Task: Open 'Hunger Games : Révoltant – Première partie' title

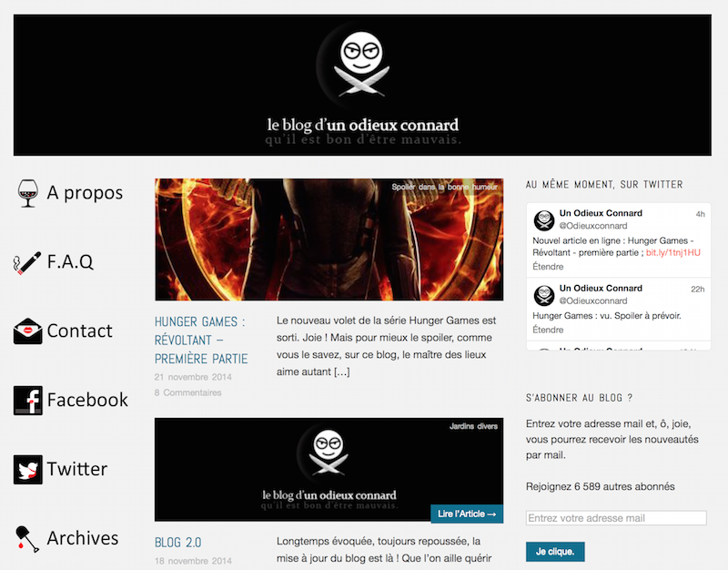Action: pyautogui.click(x=201, y=340)
